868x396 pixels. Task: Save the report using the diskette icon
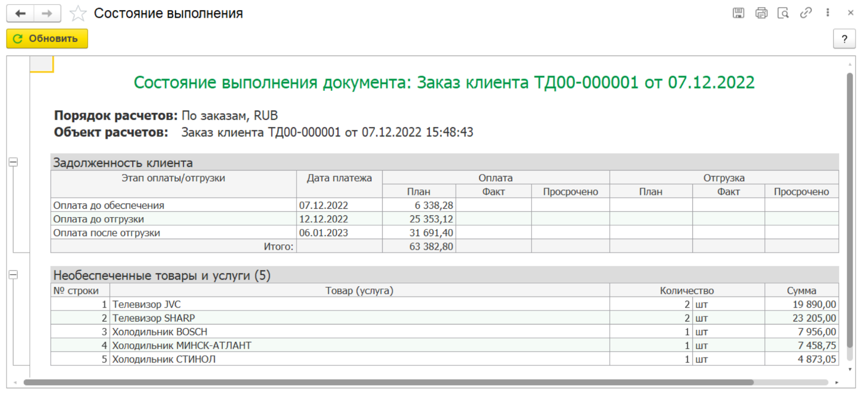[738, 13]
